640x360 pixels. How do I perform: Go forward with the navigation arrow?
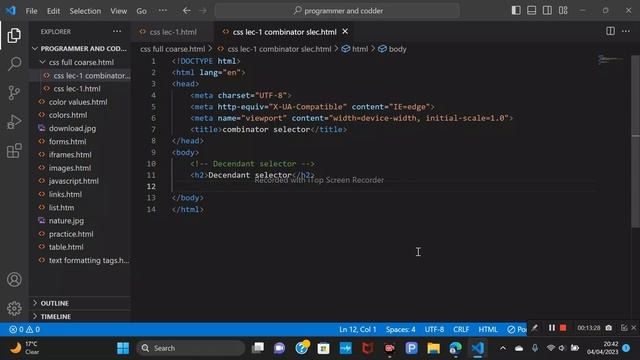point(203,11)
